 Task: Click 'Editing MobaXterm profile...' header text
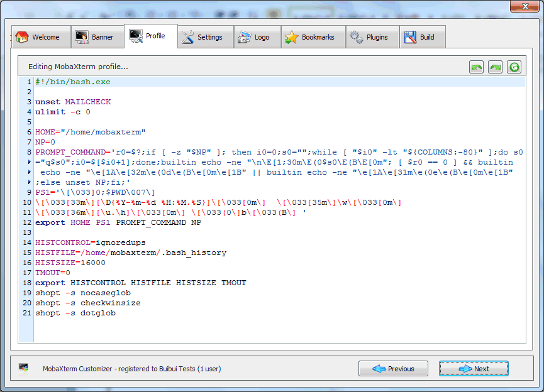pos(78,67)
